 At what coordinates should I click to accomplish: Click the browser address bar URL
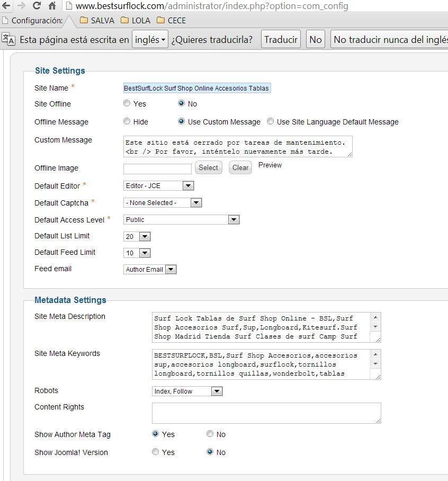point(212,6)
